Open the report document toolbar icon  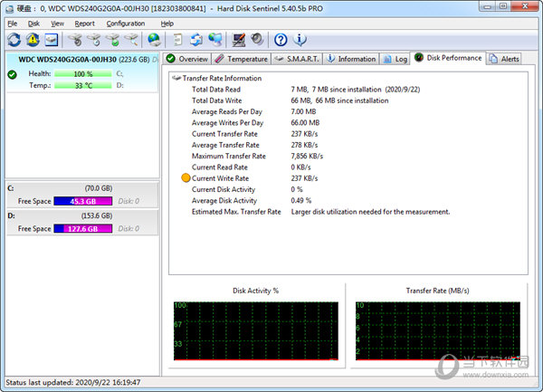coord(177,40)
